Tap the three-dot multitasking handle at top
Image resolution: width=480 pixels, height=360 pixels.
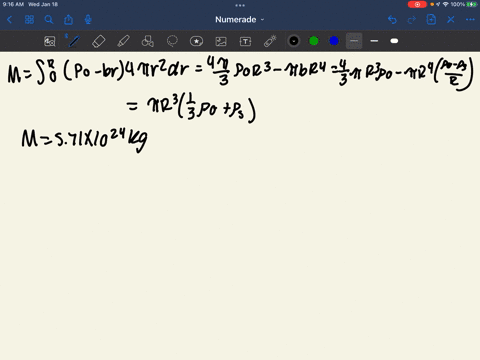[240, 5]
